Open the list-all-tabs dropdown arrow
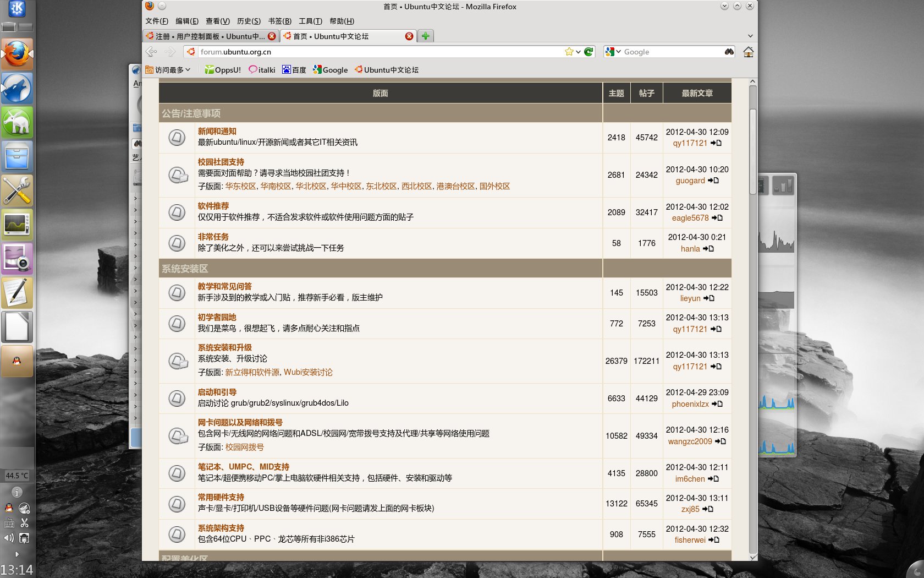The image size is (924, 578). click(x=750, y=36)
